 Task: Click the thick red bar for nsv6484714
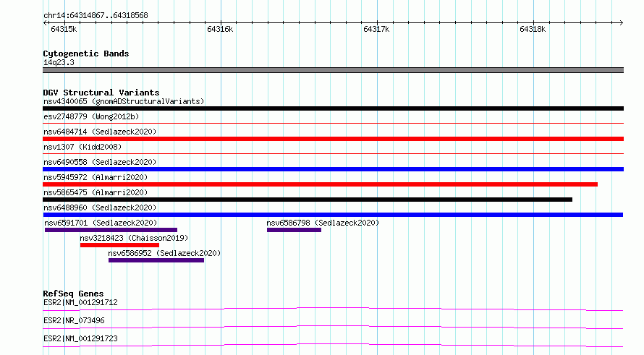(333, 139)
